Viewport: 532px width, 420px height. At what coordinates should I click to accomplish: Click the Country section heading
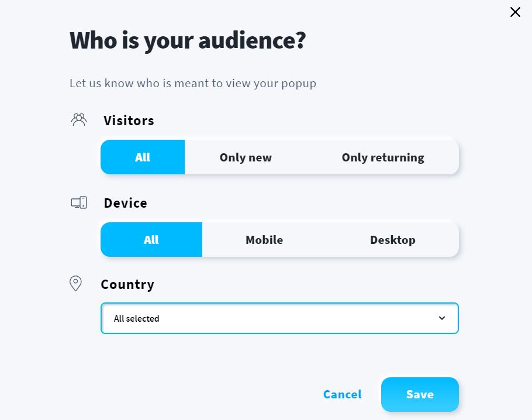(x=127, y=284)
